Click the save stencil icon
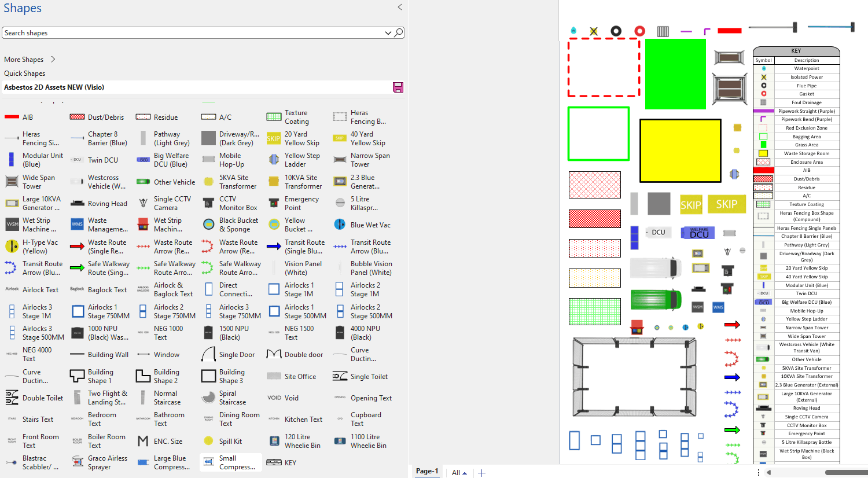This screenshot has width=868, height=478. 398,87
